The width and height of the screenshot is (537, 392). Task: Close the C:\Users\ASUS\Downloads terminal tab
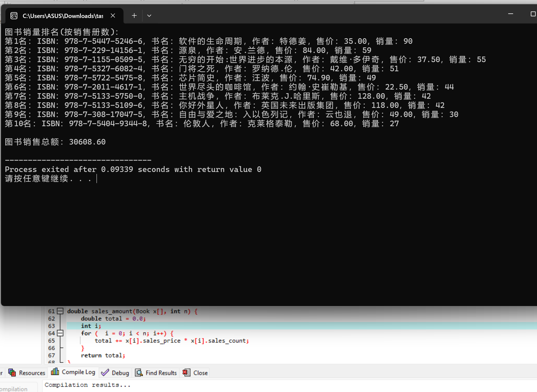pyautogui.click(x=113, y=16)
